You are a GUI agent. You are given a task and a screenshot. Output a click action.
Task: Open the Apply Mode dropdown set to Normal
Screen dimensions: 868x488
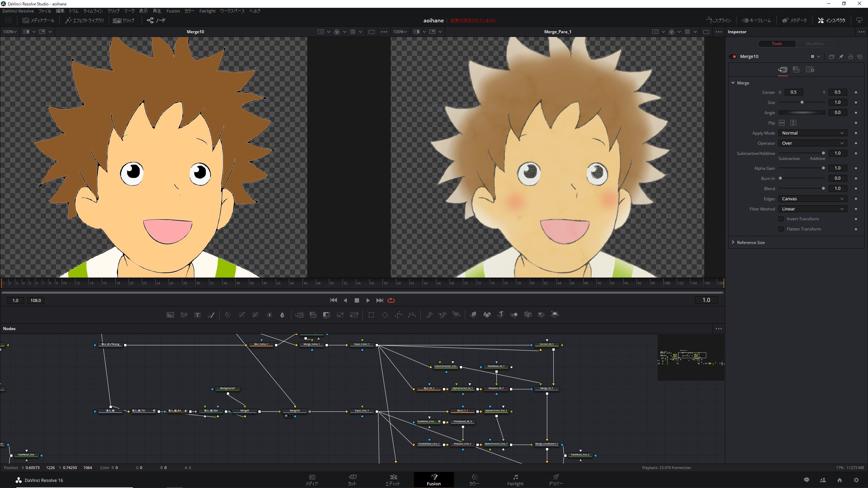click(x=812, y=133)
